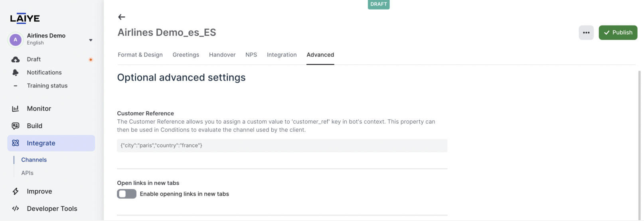Click the Customer Reference label
The height and width of the screenshot is (221, 644).
click(145, 113)
